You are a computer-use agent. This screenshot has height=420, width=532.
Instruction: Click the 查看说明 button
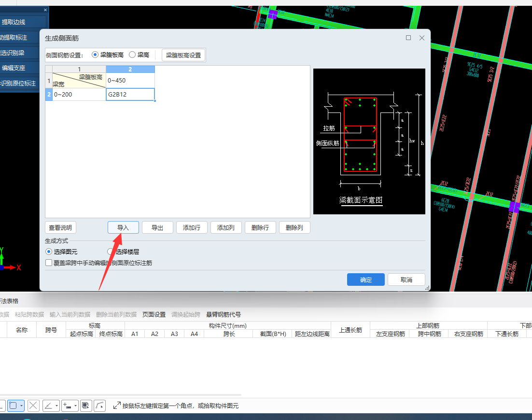60,227
